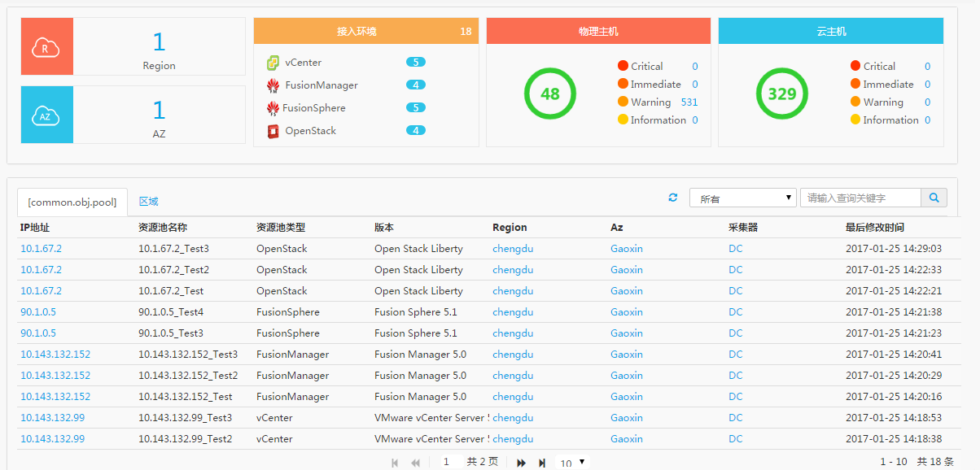The image size is (980, 470).
Task: Switch to the 区域 tab
Action: [x=148, y=202]
